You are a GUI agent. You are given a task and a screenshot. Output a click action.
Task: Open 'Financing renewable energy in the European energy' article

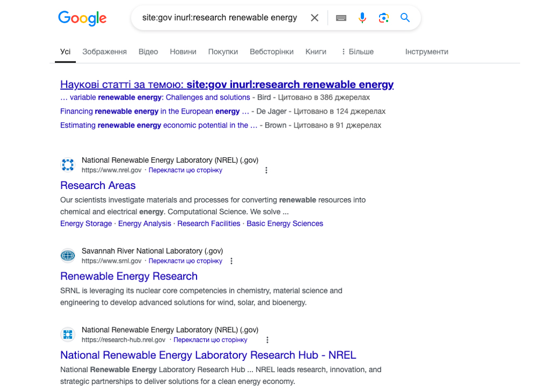tap(155, 111)
